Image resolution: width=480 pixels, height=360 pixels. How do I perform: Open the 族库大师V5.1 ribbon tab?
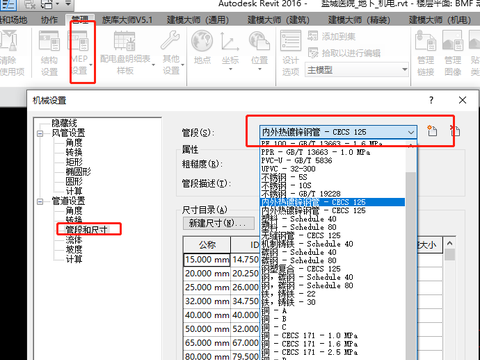coord(127,20)
